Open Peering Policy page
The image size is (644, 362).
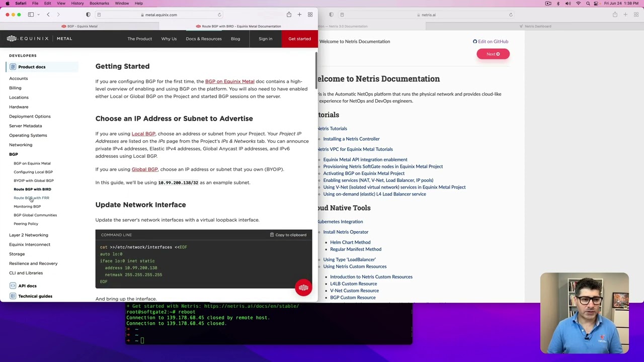coord(26,224)
